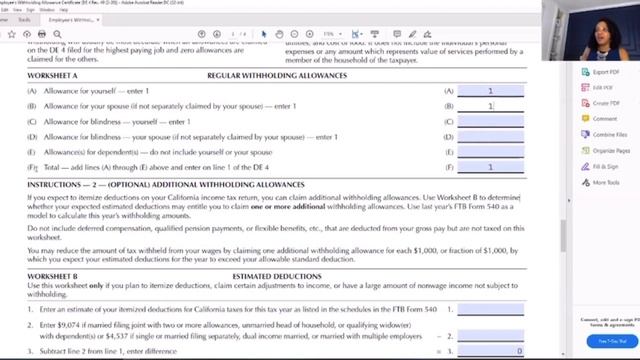The height and width of the screenshot is (360, 640).
Task: Open the Sign menu
Action: pos(30,10)
